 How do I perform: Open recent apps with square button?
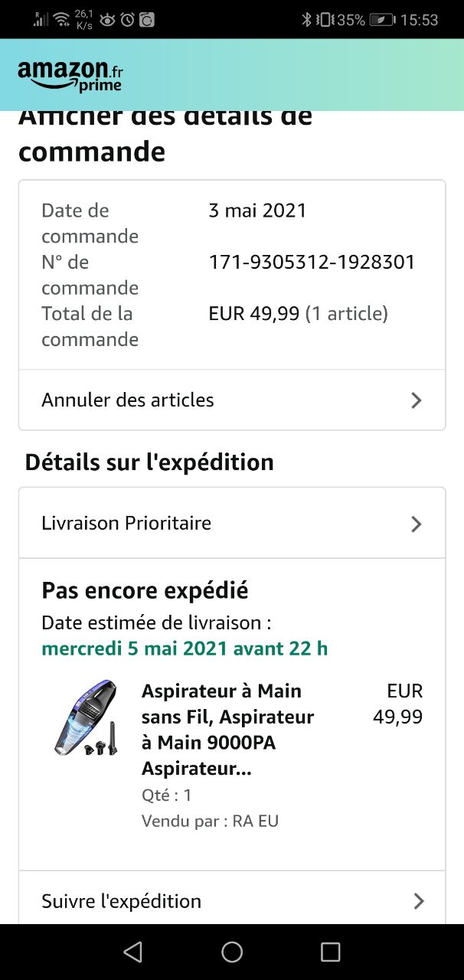[x=330, y=952]
